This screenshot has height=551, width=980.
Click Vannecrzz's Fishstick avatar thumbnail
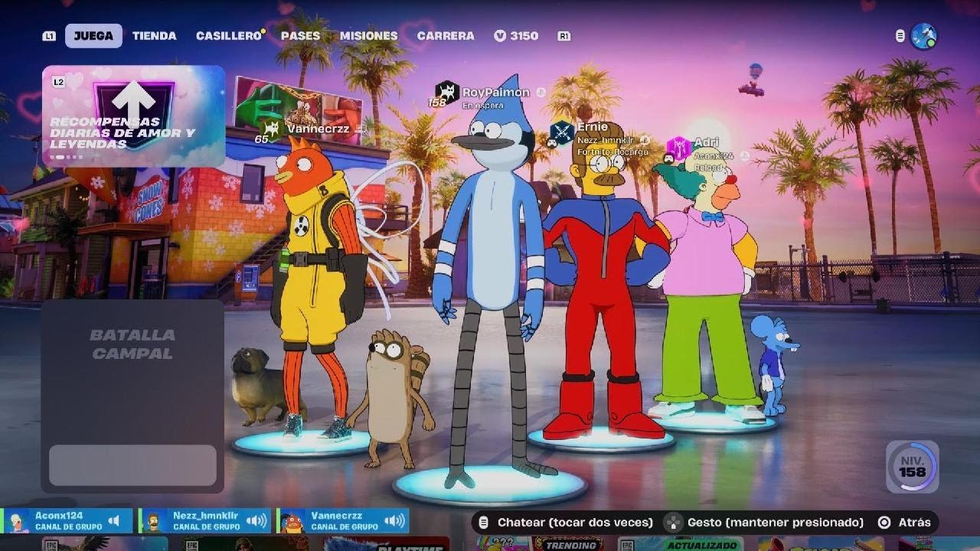point(292,522)
